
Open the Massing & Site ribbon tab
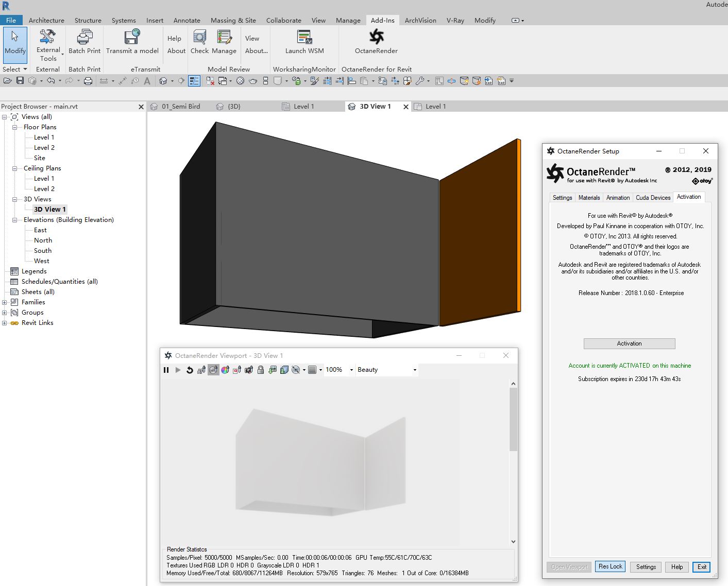coord(233,20)
